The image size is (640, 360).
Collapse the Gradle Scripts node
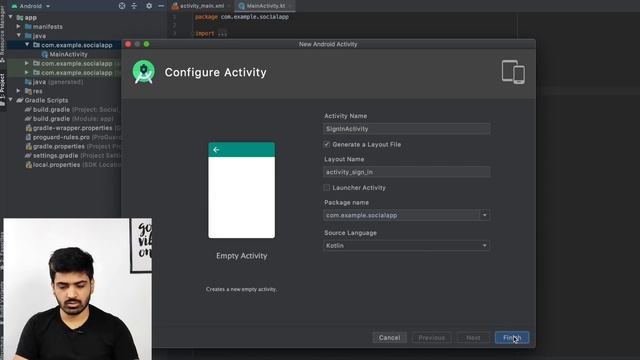pyautogui.click(x=11, y=100)
